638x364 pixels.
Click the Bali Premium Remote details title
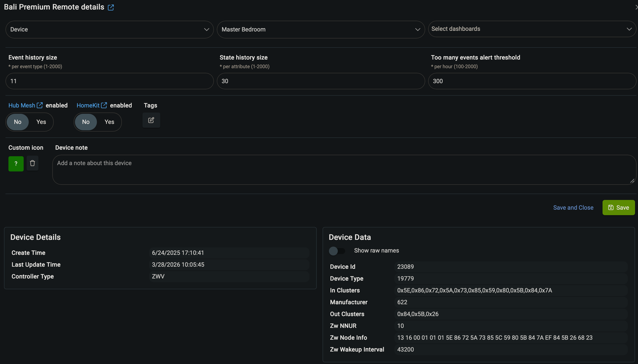click(x=54, y=7)
